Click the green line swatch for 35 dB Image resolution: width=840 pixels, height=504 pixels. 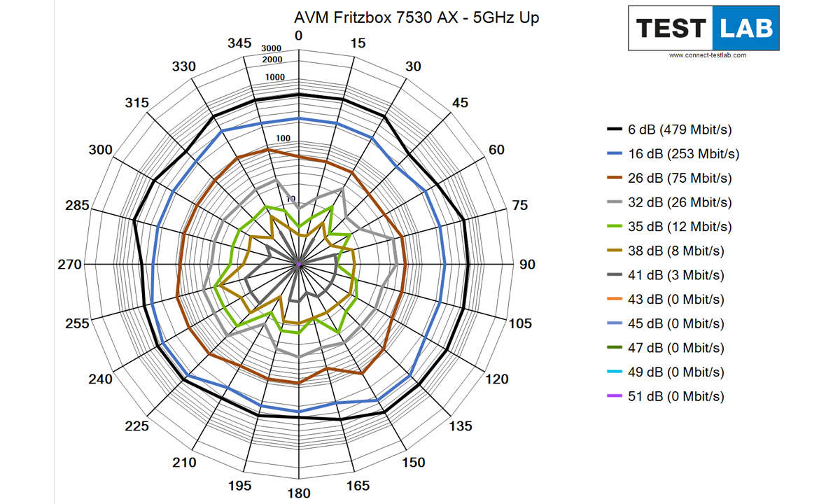615,227
